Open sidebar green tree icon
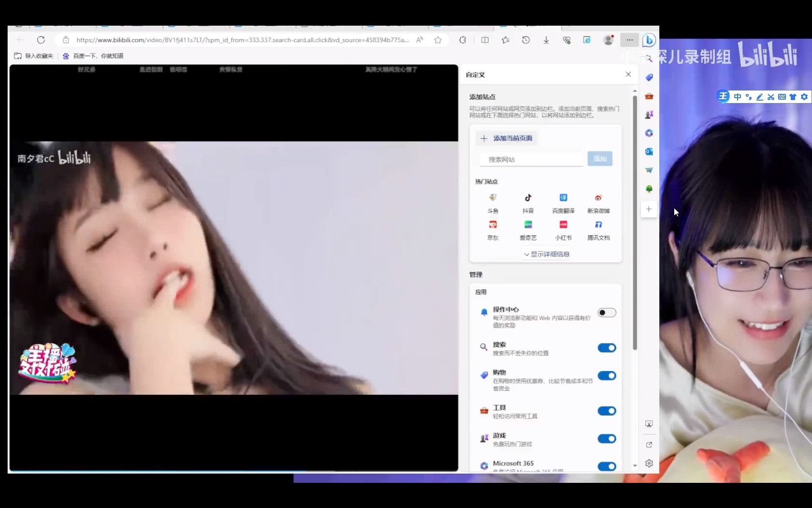The width and height of the screenshot is (812, 508). point(649,189)
